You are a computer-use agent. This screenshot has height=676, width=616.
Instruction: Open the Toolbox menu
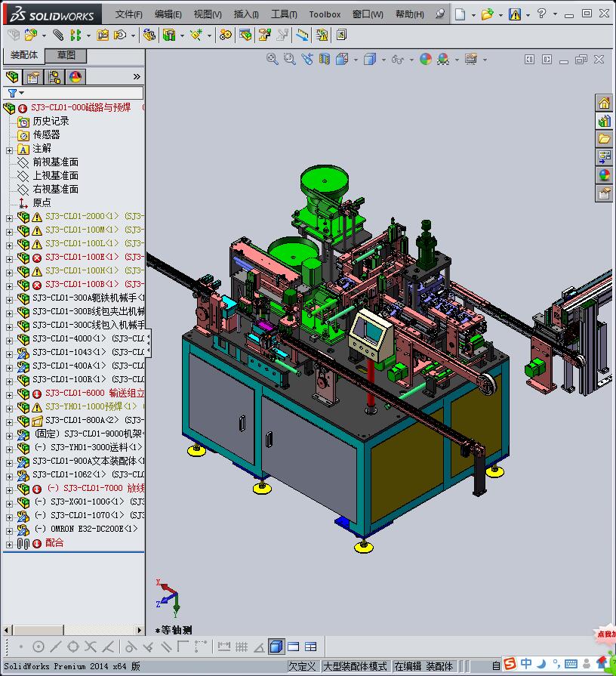pyautogui.click(x=325, y=14)
